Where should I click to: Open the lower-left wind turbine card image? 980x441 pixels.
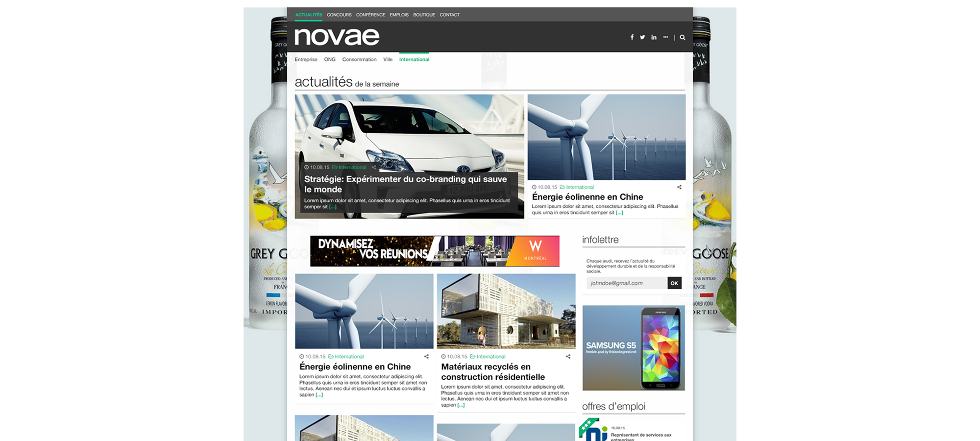(x=364, y=311)
